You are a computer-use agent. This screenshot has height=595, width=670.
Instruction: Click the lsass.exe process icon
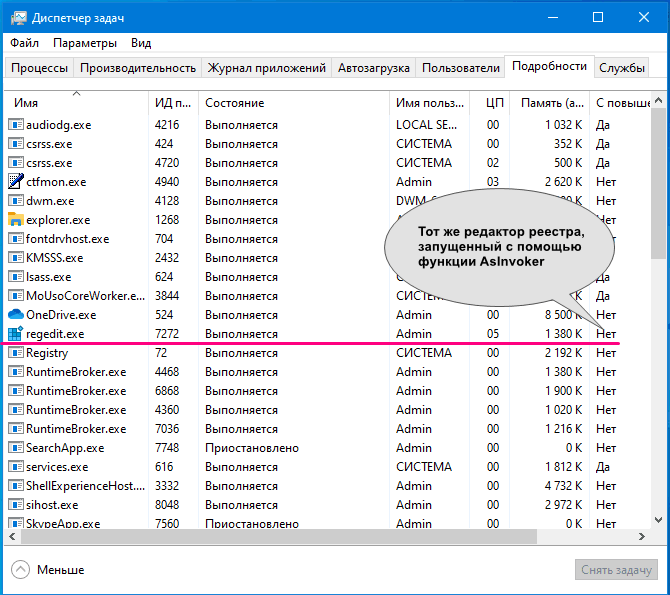tap(16, 277)
